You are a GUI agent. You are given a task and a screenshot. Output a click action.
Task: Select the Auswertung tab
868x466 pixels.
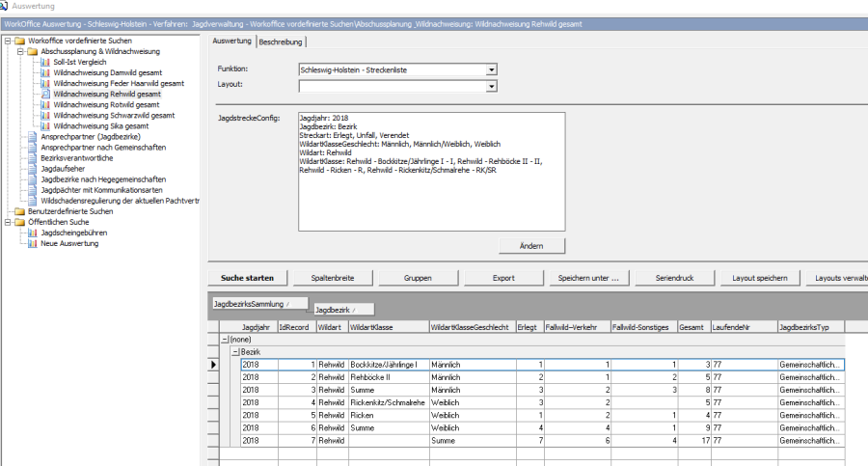click(x=231, y=41)
